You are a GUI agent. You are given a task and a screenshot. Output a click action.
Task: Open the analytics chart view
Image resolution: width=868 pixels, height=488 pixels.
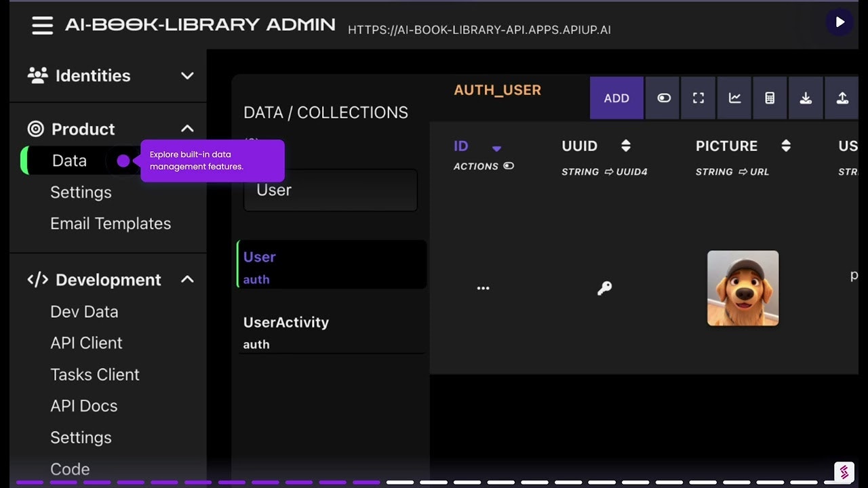734,98
